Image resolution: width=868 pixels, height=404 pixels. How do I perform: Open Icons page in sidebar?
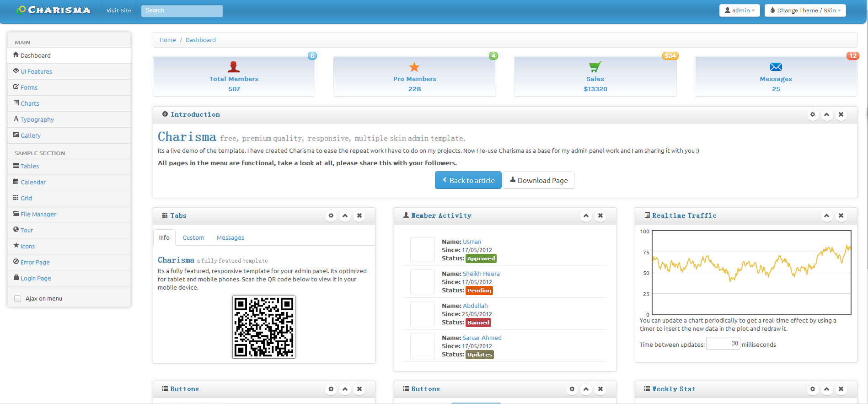69,246
